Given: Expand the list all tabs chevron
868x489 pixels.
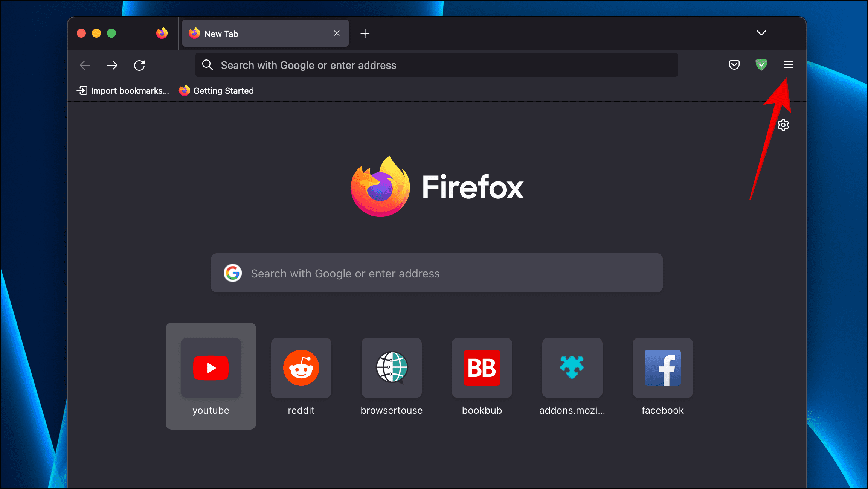Looking at the screenshot, I should pyautogui.click(x=761, y=33).
